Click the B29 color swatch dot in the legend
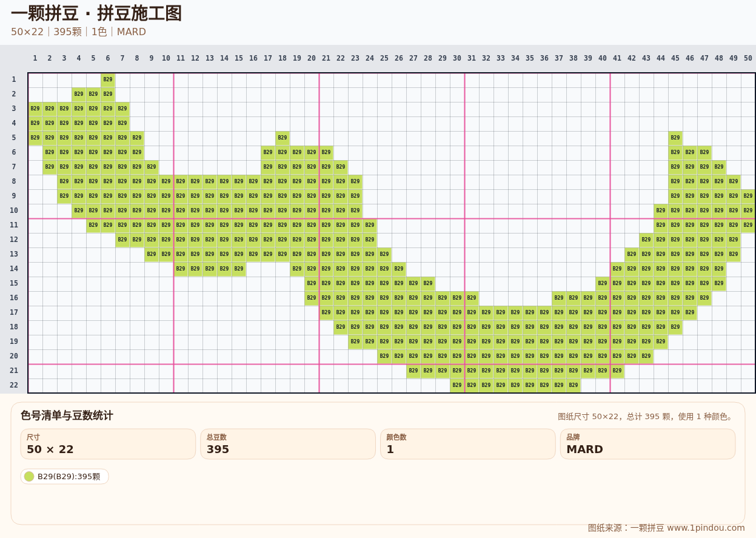The height and width of the screenshot is (538, 756). tap(29, 477)
